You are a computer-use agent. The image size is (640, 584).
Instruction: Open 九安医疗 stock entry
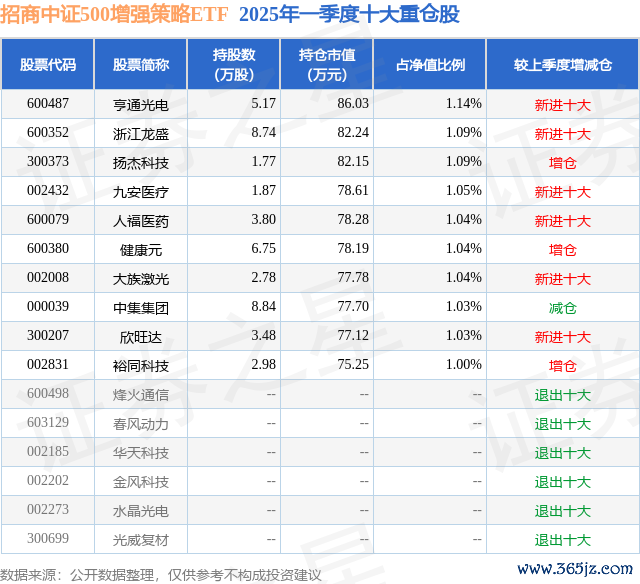click(x=141, y=191)
